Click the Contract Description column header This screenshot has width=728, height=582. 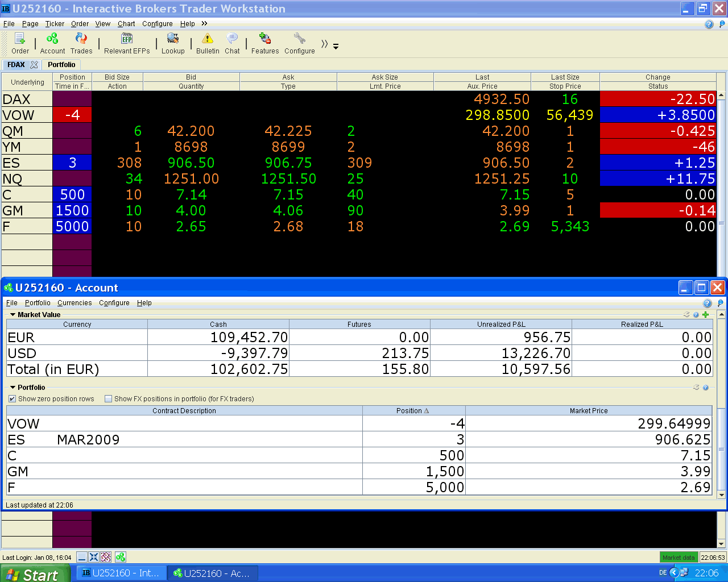pos(184,410)
